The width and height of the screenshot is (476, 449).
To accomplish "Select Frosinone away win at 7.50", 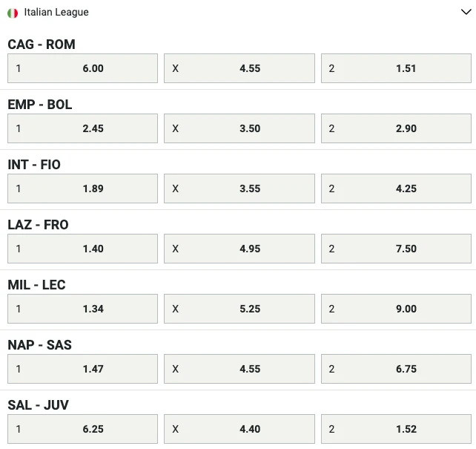I will [x=396, y=249].
